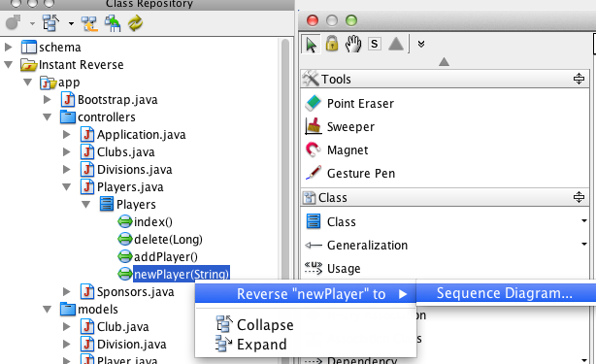596x364 pixels.
Task: Collapse the controllers folder node
Action: pyautogui.click(x=48, y=117)
